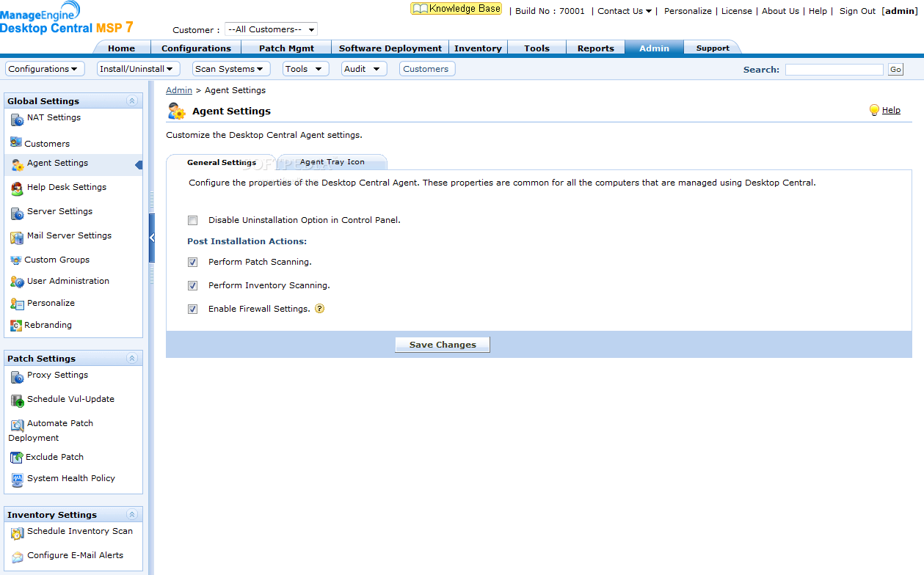Collapse the left sidebar with arrow handle
The image size is (924, 575).
click(152, 238)
